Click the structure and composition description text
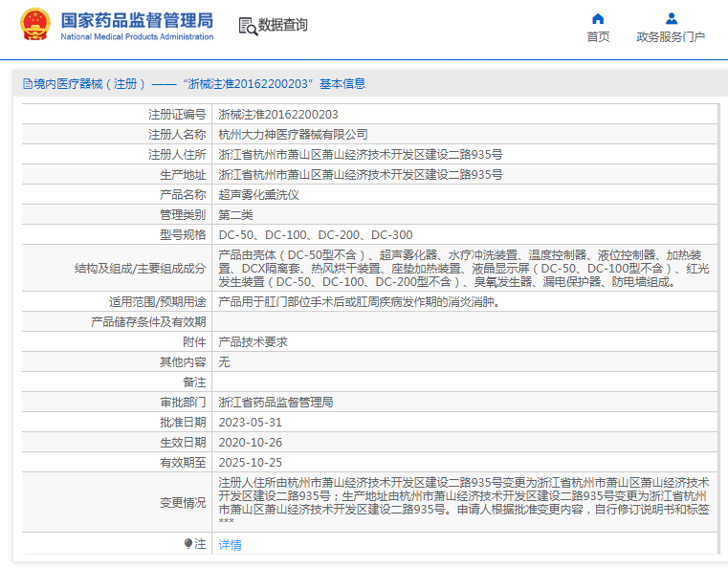 (x=464, y=268)
